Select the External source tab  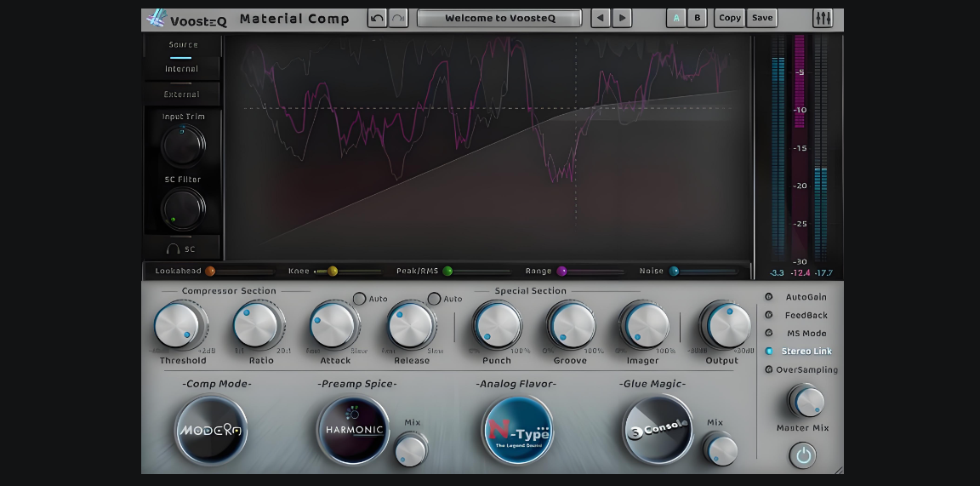point(182,94)
